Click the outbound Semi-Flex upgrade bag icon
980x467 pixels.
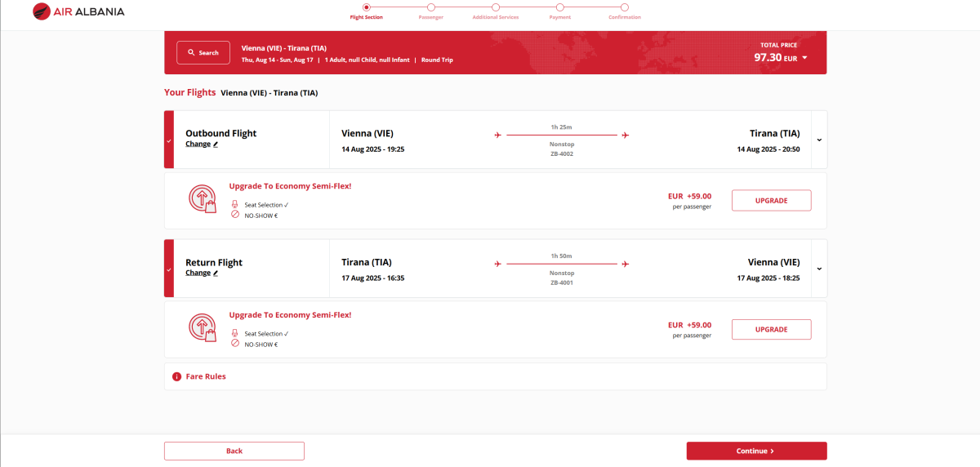coord(202,200)
